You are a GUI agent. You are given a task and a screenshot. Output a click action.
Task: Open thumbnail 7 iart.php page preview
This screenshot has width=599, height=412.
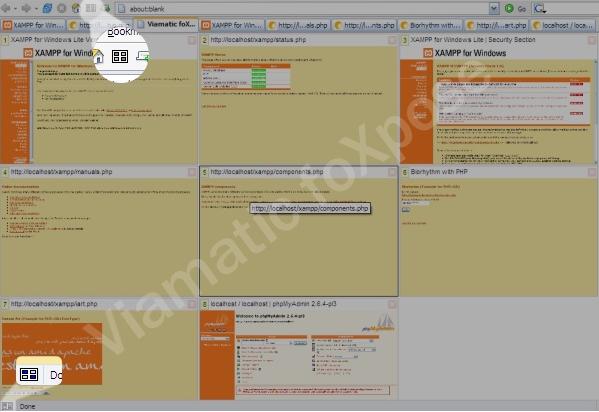coord(99,355)
